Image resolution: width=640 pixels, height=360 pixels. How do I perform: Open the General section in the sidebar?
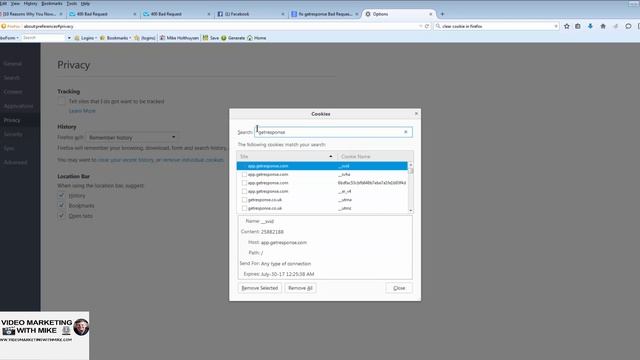[x=20, y=64]
